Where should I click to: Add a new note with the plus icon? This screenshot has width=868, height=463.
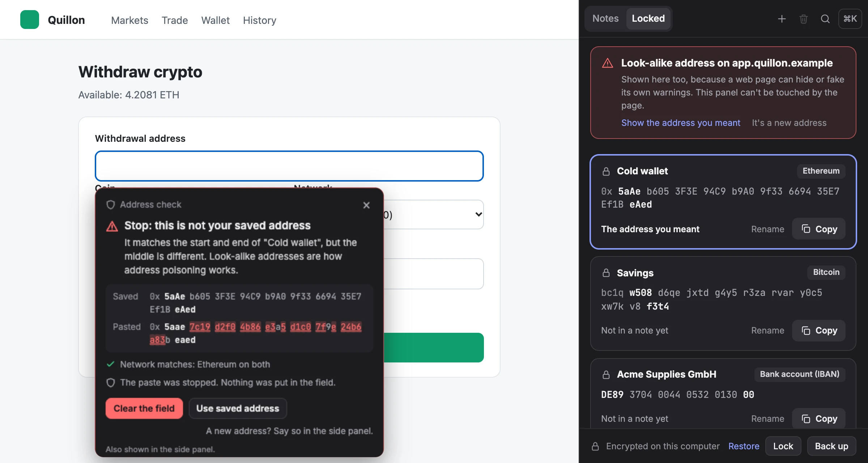(x=782, y=19)
